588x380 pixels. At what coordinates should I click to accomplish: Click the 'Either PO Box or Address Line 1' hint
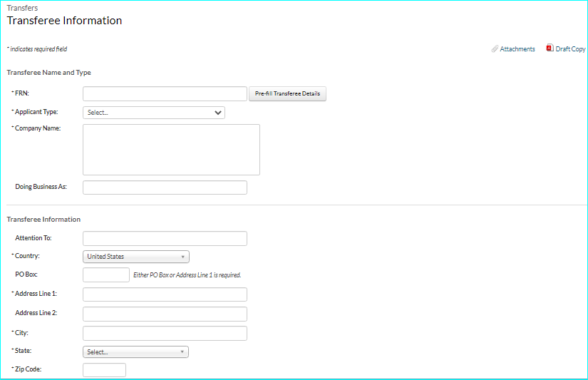[x=187, y=275]
